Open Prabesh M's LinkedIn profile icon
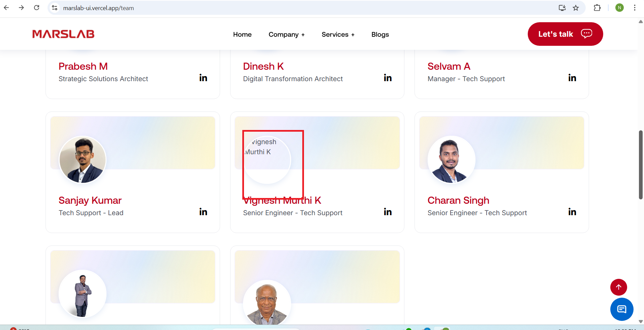 [203, 78]
